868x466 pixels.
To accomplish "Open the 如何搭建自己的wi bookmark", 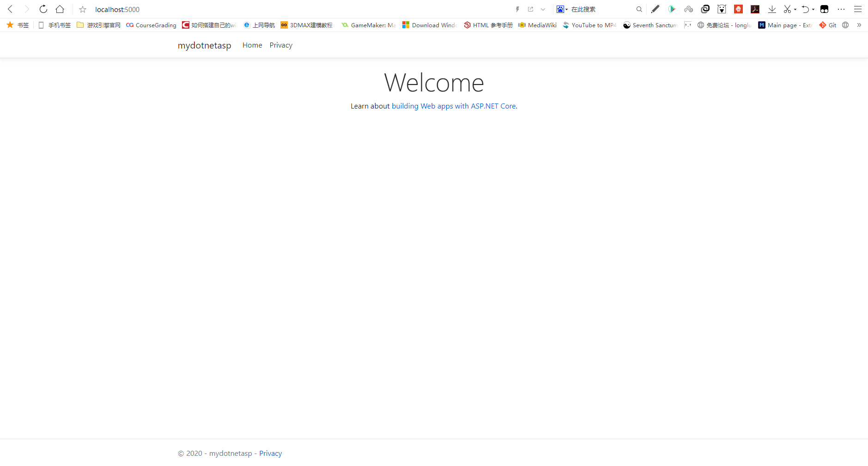I will (209, 25).
